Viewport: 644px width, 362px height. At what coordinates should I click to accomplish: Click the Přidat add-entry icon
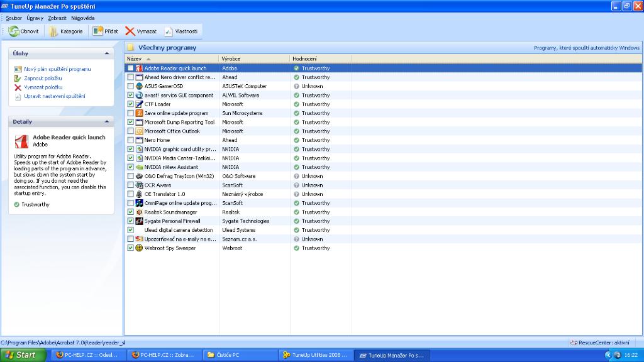pos(97,31)
